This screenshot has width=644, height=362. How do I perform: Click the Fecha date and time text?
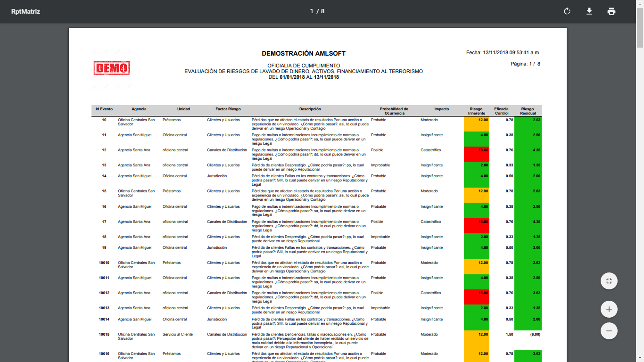tap(503, 53)
